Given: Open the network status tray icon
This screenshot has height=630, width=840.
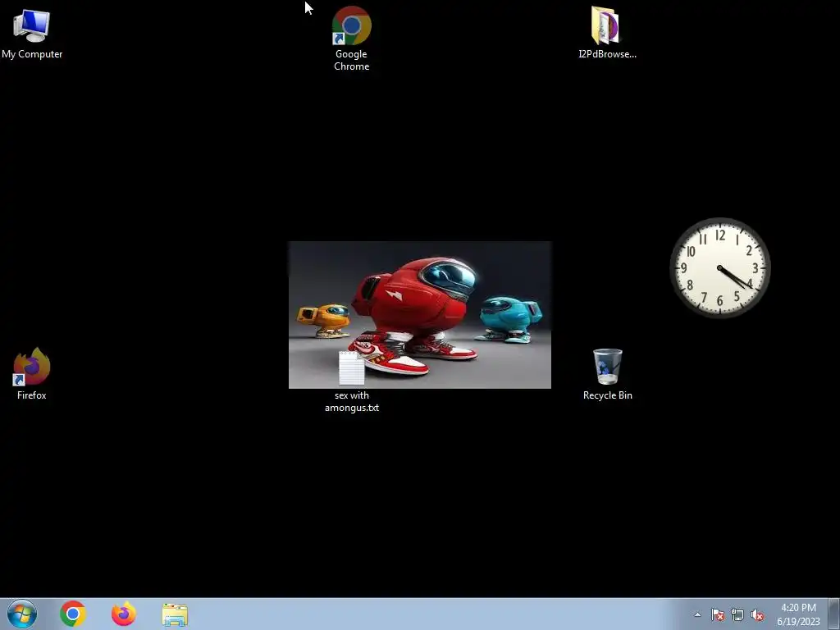Looking at the screenshot, I should 737,614.
